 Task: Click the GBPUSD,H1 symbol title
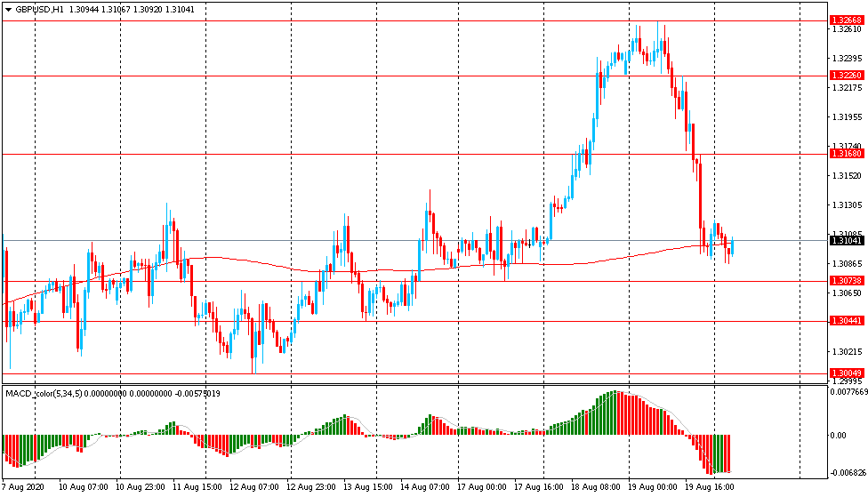coord(39,10)
